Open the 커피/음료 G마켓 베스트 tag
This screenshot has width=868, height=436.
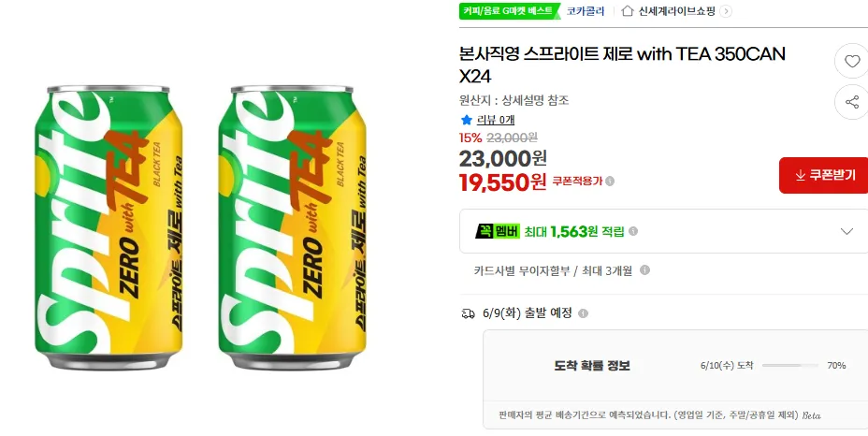[x=510, y=10]
